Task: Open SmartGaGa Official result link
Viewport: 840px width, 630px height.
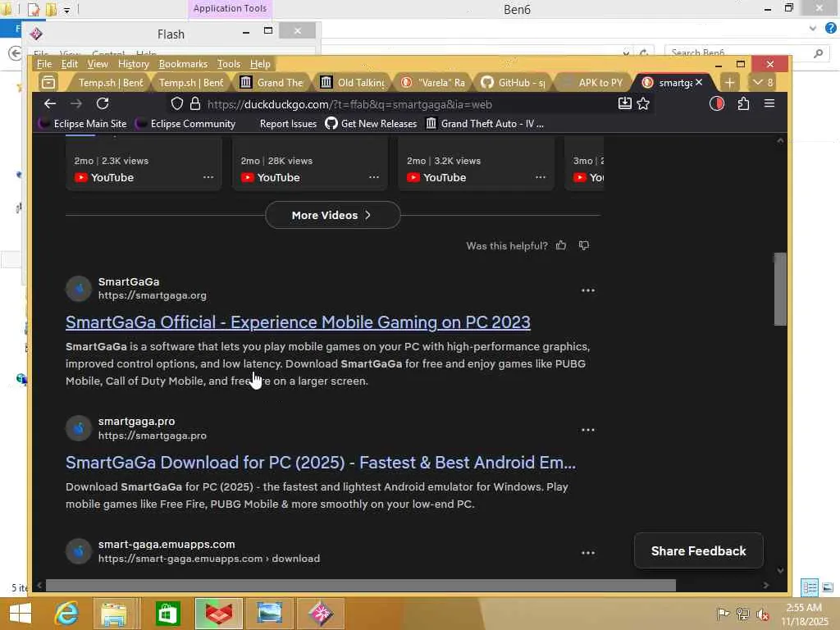Action: coord(298,322)
